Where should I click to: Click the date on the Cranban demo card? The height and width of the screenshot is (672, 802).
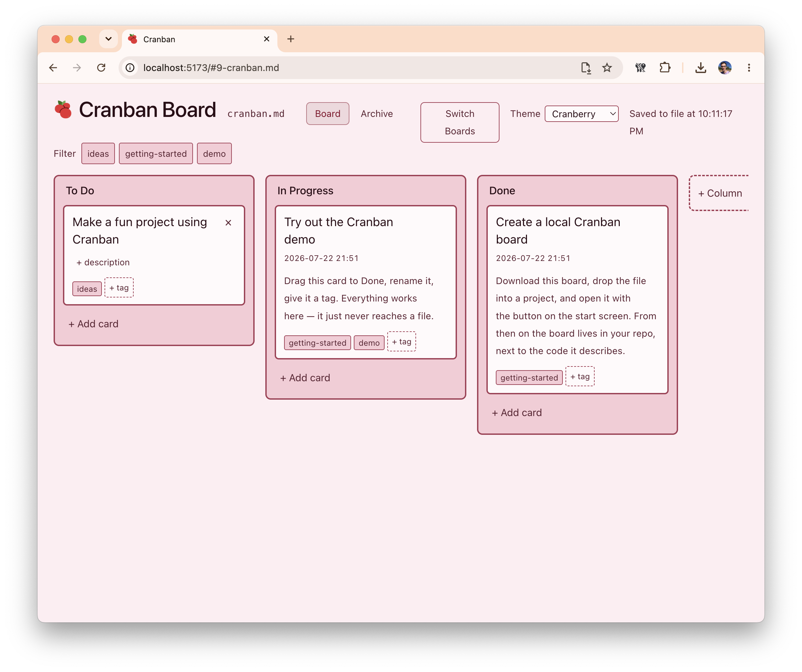pyautogui.click(x=321, y=258)
